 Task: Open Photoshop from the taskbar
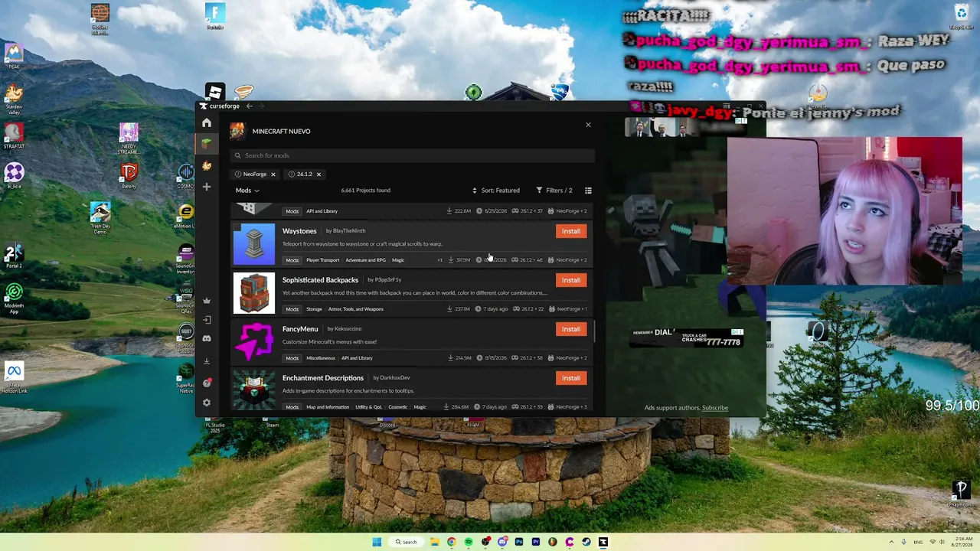pos(519,542)
